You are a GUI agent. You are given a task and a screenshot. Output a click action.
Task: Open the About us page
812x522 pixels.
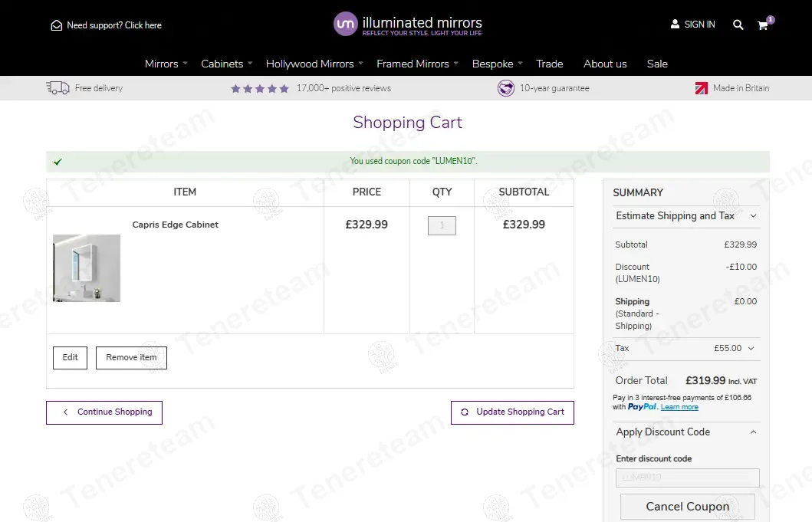click(x=605, y=64)
